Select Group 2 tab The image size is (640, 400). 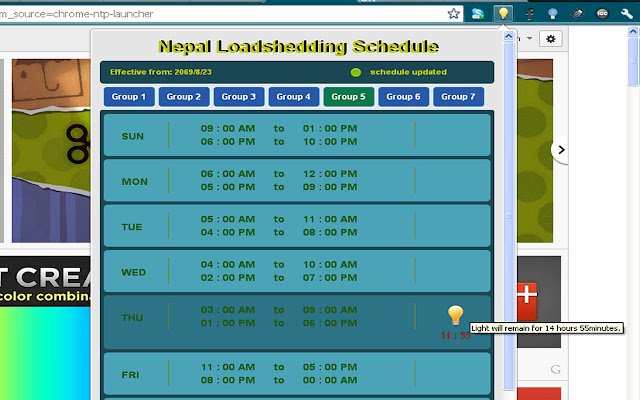coord(184,97)
